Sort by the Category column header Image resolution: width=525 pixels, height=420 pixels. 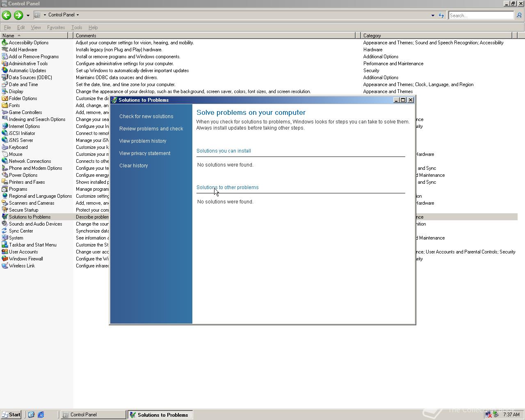click(437, 36)
